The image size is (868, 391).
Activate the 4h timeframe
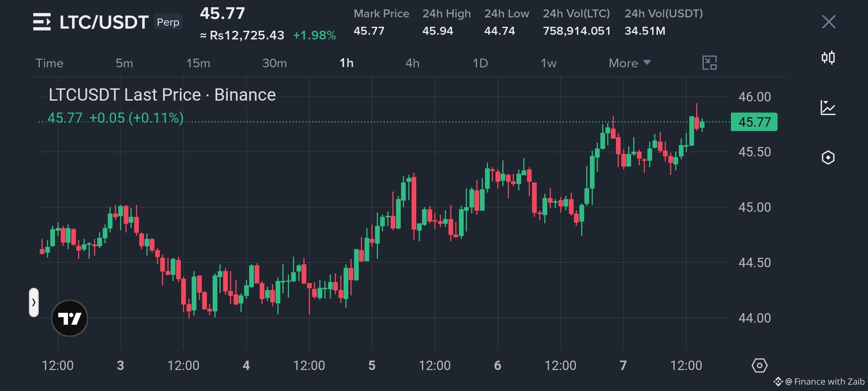[x=412, y=63]
